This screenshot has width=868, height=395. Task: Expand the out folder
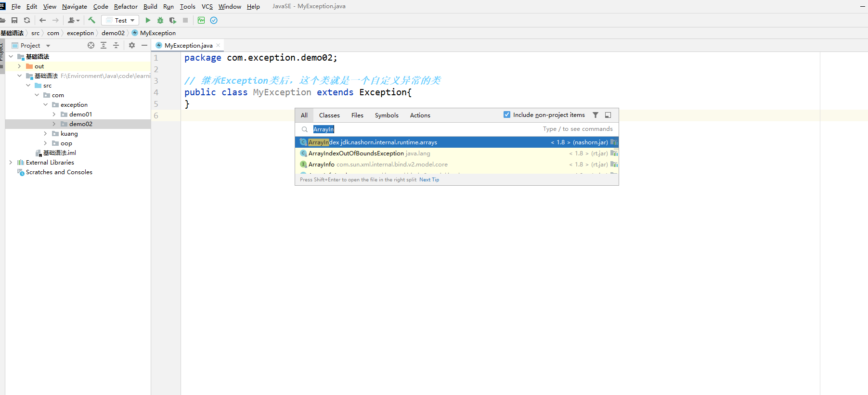point(20,66)
